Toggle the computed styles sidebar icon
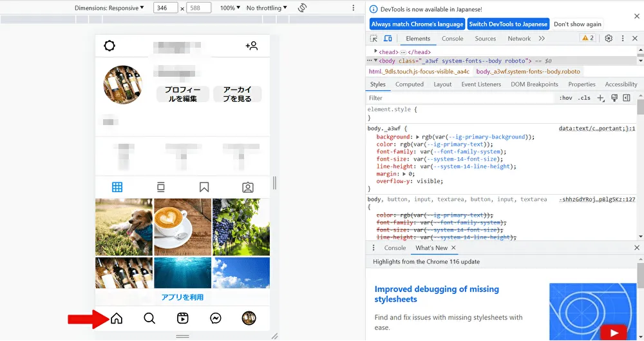Image resolution: width=644 pixels, height=341 pixels. click(x=627, y=98)
